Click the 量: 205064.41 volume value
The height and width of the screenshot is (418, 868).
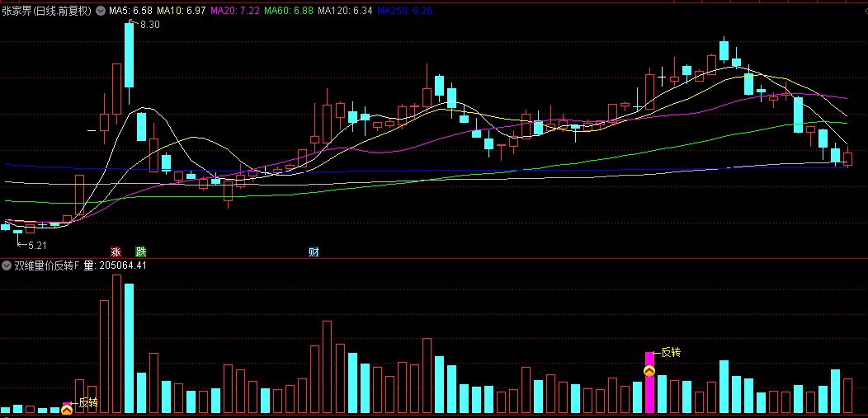pyautogui.click(x=116, y=266)
